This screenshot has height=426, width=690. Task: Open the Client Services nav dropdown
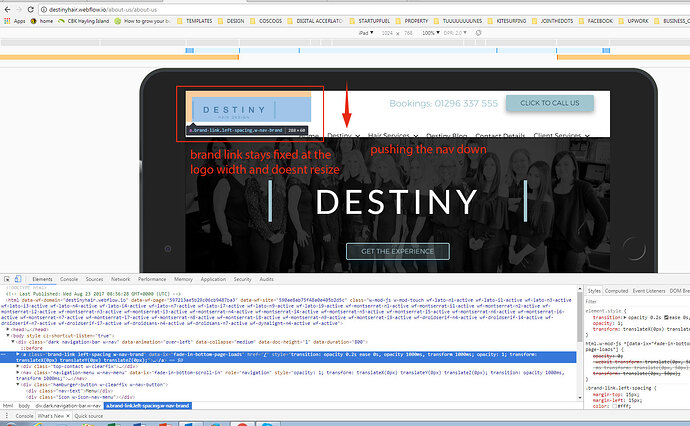click(x=562, y=135)
